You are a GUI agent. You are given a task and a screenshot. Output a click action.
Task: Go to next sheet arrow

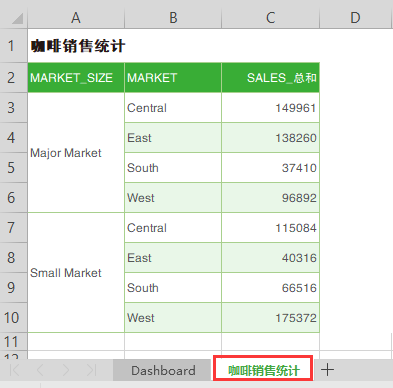pos(66,370)
